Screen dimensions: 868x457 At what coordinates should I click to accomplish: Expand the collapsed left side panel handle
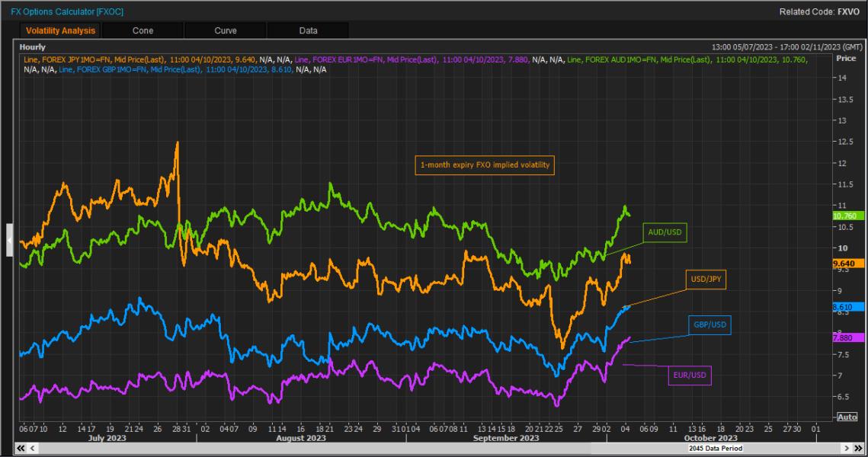(9, 240)
